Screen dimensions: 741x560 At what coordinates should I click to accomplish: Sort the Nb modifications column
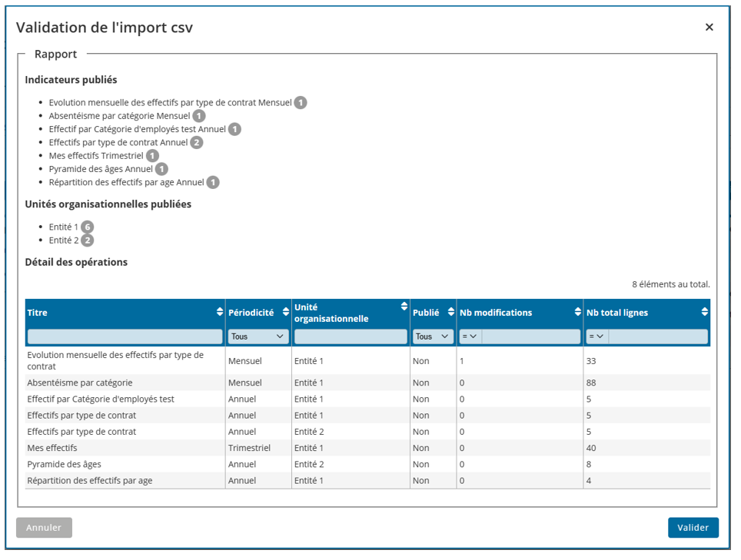[x=578, y=313]
